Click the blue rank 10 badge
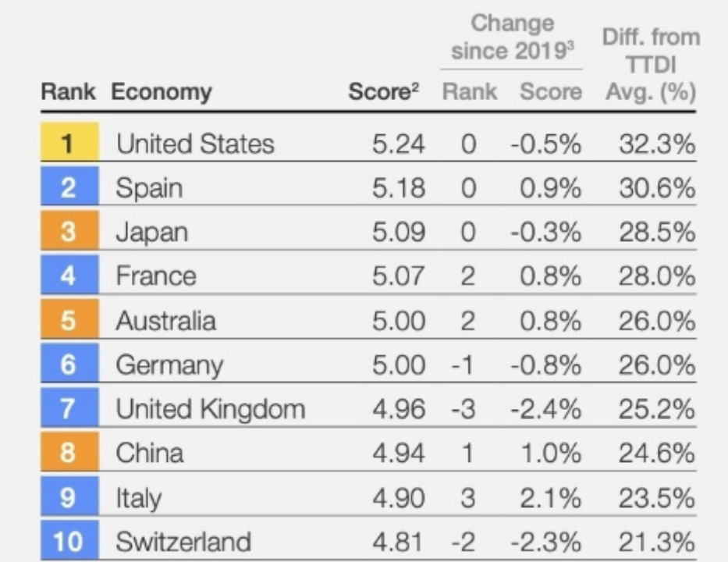 (x=69, y=540)
